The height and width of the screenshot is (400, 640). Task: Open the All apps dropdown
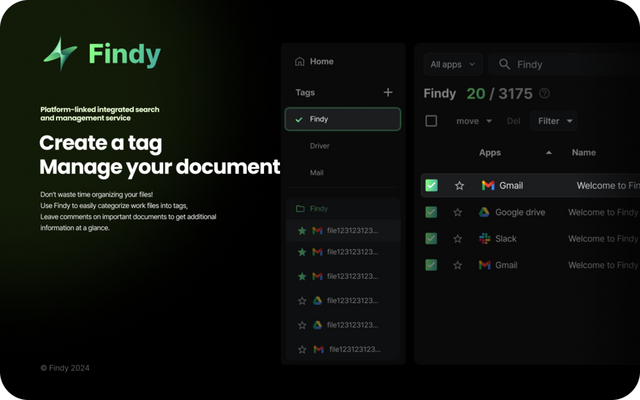point(452,64)
